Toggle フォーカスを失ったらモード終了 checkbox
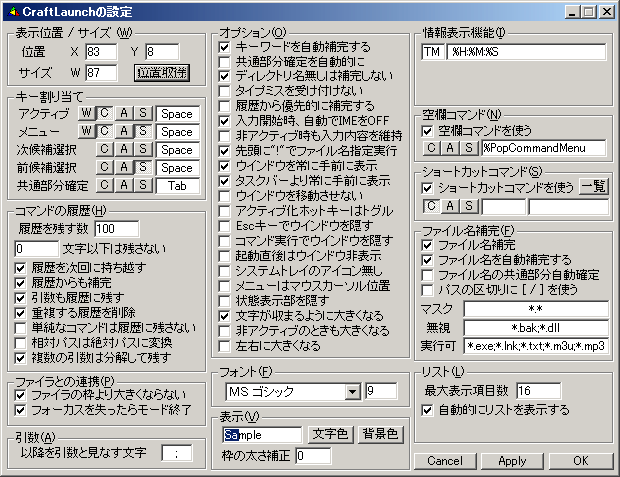This screenshot has height=477, width=620. click(20, 410)
